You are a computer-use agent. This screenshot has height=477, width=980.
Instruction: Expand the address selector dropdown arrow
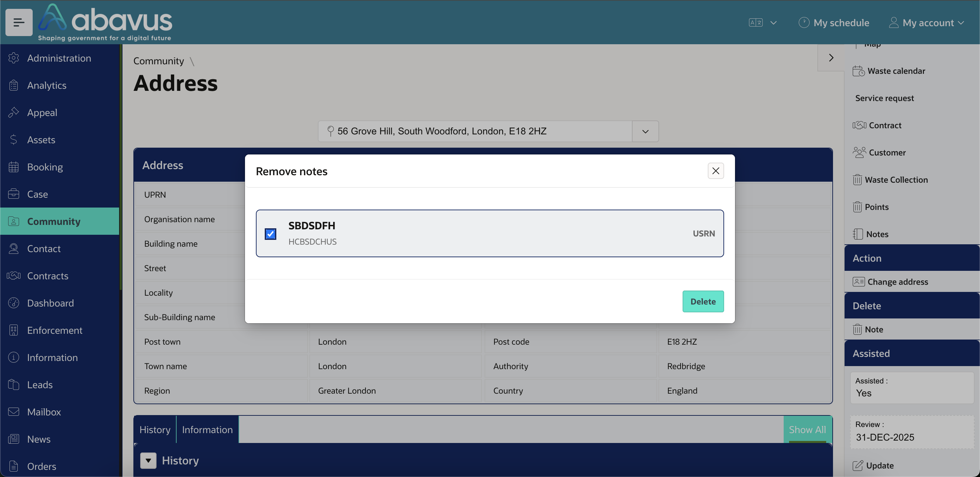pos(645,132)
